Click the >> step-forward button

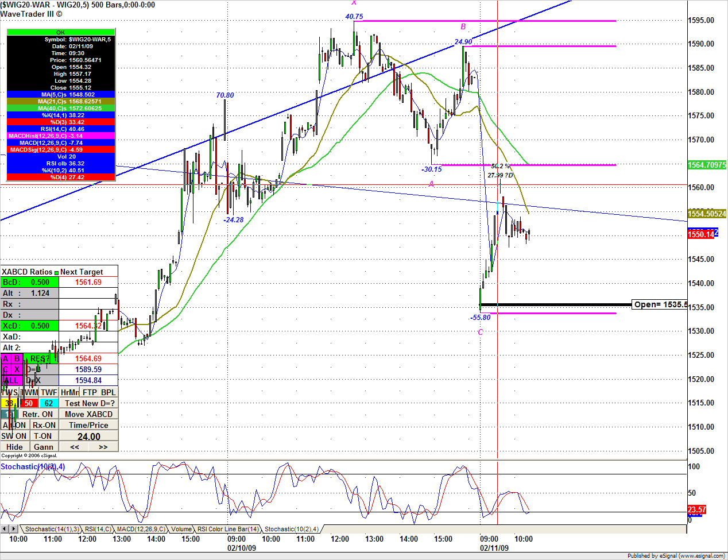point(103,447)
